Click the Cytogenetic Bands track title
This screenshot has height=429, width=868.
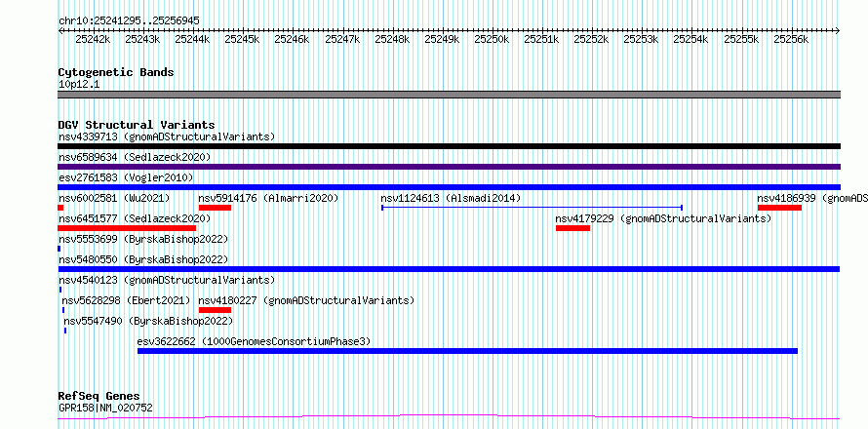[116, 72]
